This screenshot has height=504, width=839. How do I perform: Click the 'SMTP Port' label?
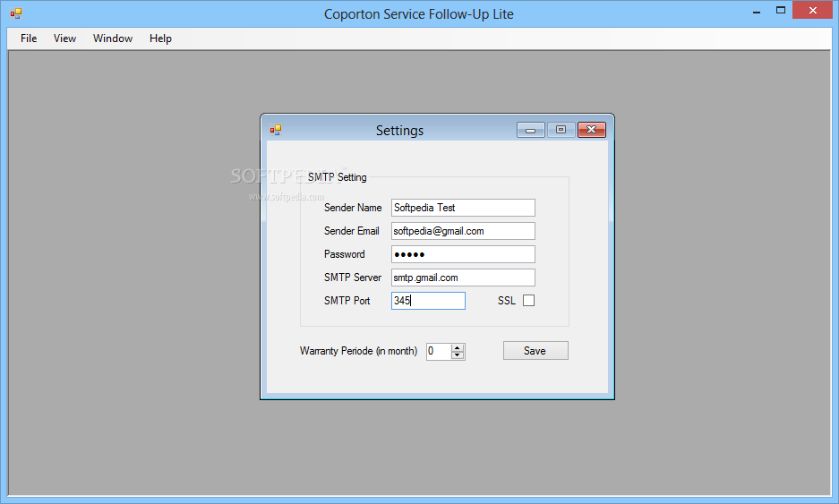tap(347, 301)
